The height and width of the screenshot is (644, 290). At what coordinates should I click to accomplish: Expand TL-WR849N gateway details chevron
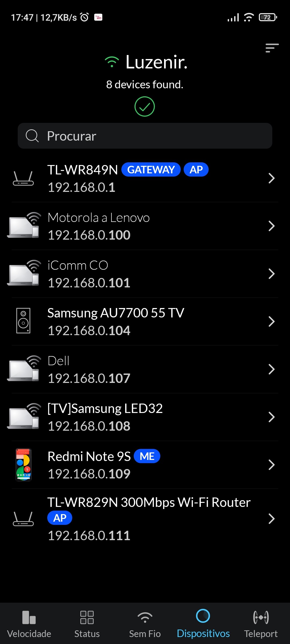point(271,178)
